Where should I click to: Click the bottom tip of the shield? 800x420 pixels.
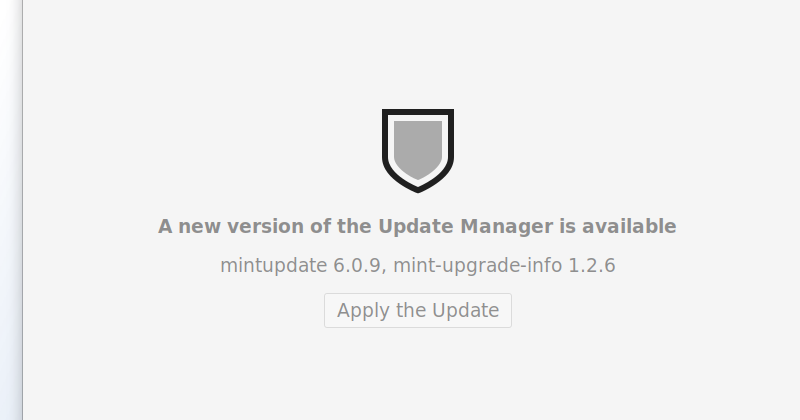(418, 190)
